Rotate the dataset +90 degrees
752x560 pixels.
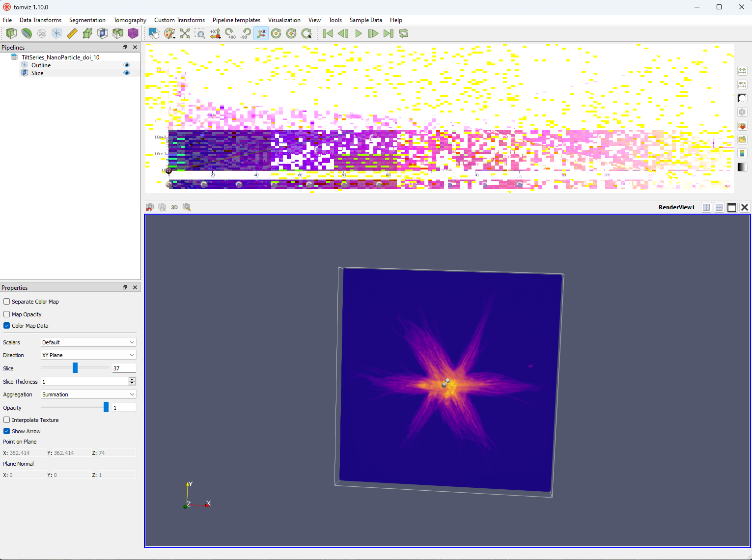pyautogui.click(x=230, y=33)
